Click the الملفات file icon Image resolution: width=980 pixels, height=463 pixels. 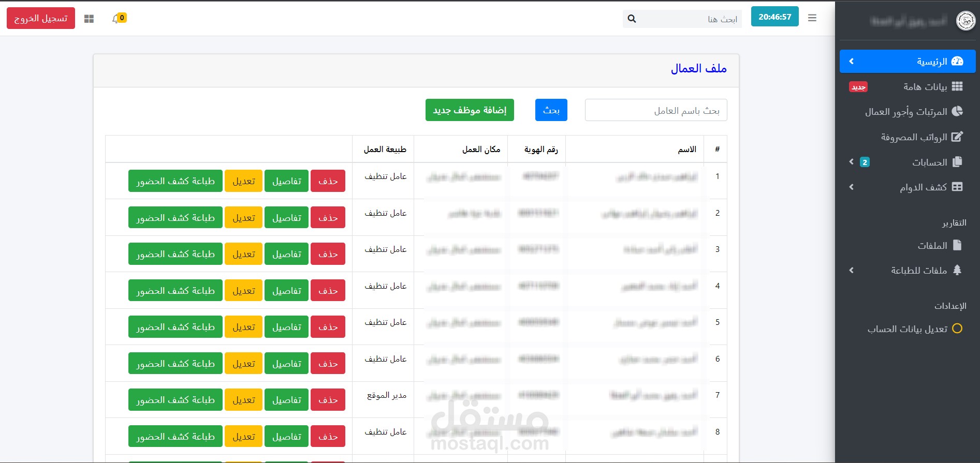957,245
